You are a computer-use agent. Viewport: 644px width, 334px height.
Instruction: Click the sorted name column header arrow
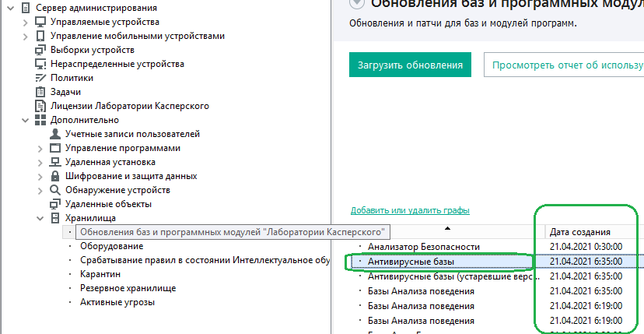point(448,228)
